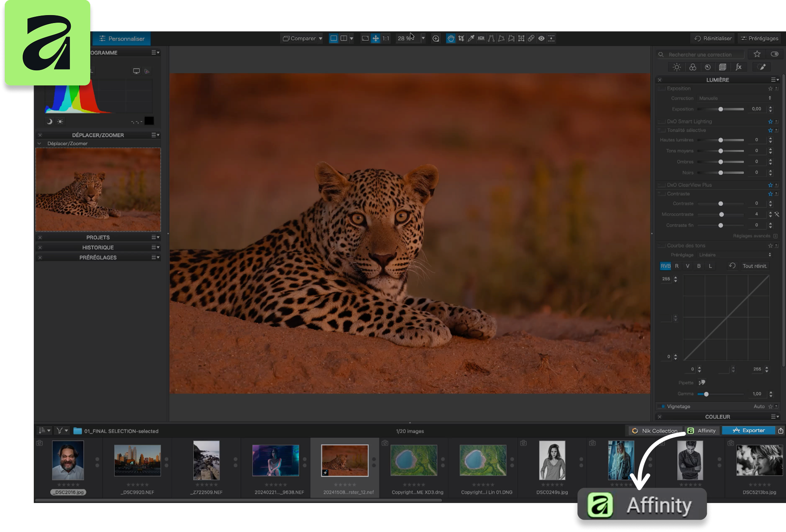Enable DxO Smart Lighting toggle
786x532 pixels.
[x=662, y=122]
